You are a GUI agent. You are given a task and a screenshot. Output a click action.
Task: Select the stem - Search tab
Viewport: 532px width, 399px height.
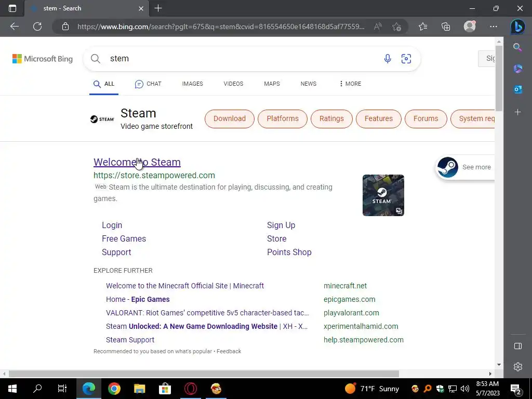coord(87,8)
